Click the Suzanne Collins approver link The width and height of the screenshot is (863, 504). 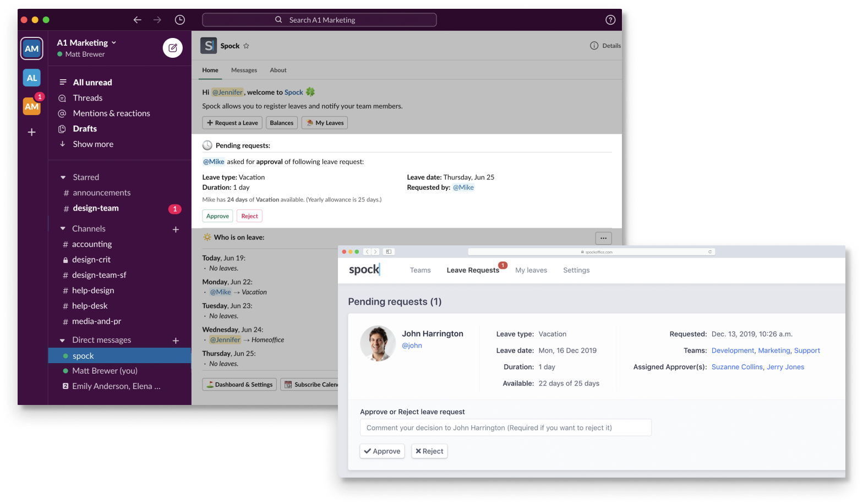737,367
